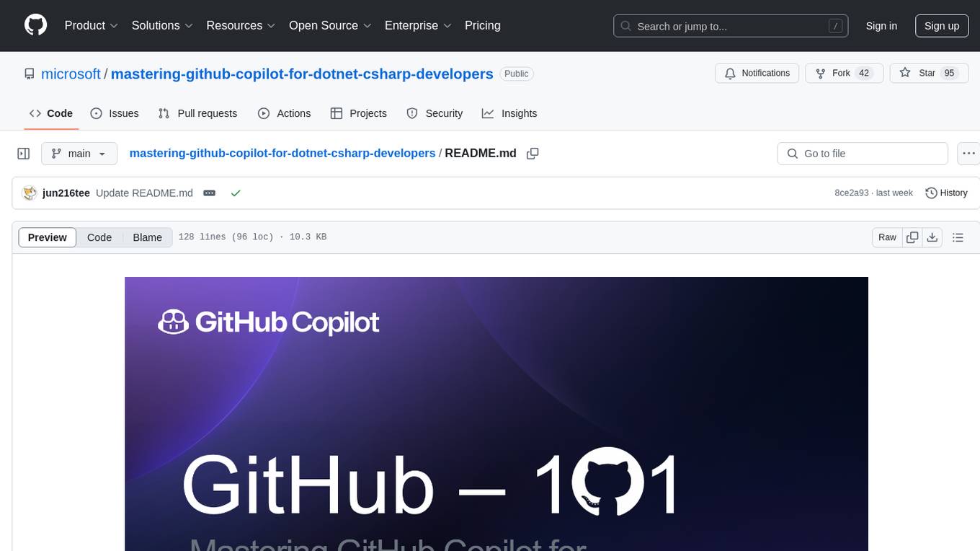Open commit 8ce2a93
This screenshot has height=551, width=980.
852,193
